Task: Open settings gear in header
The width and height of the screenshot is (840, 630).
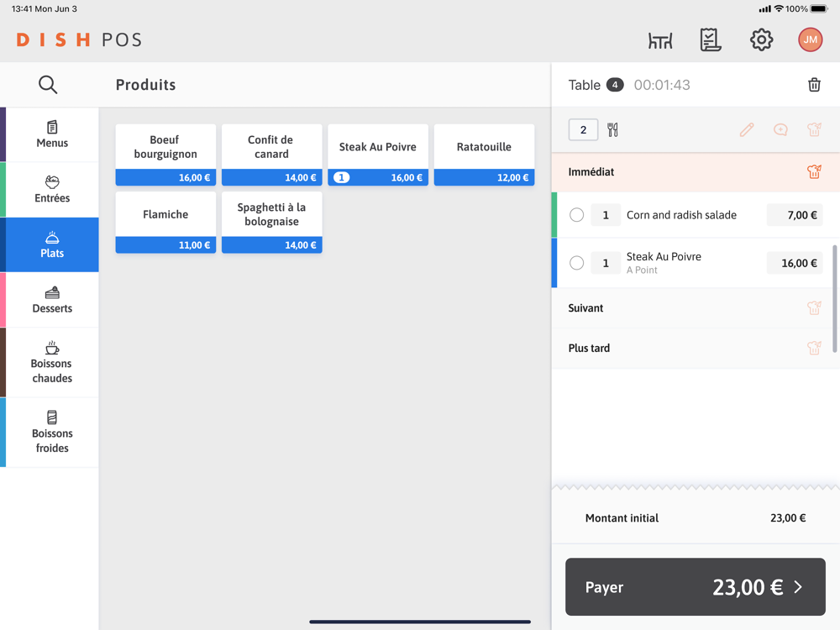Action: 761,39
